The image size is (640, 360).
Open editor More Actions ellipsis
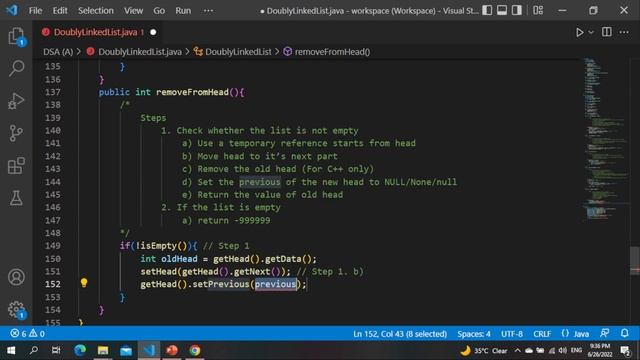pyautogui.click(x=624, y=32)
